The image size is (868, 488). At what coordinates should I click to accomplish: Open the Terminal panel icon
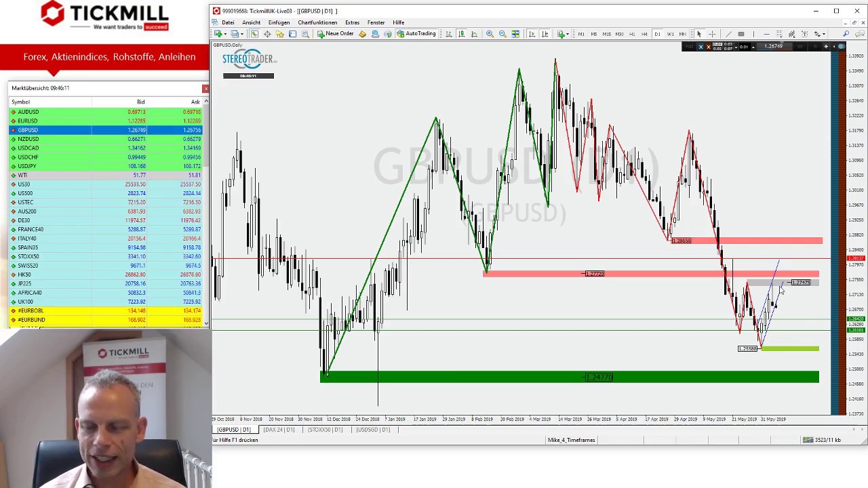click(x=292, y=34)
